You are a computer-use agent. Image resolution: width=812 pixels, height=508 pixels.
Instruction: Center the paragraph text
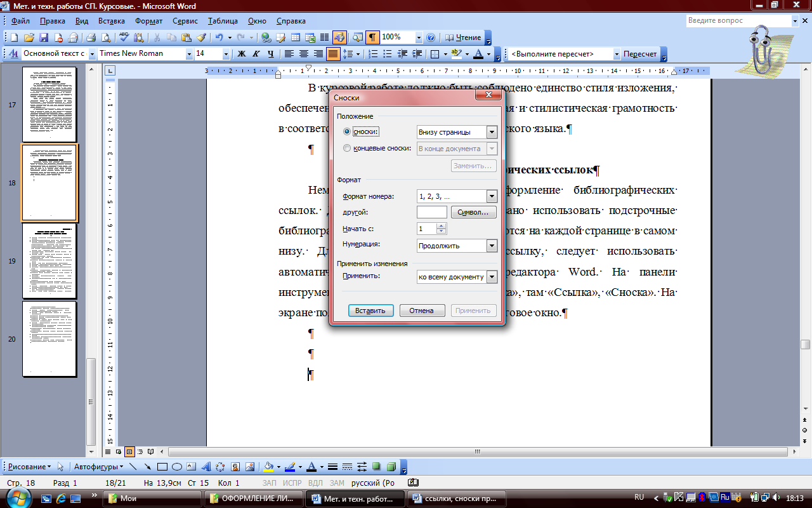(x=303, y=54)
